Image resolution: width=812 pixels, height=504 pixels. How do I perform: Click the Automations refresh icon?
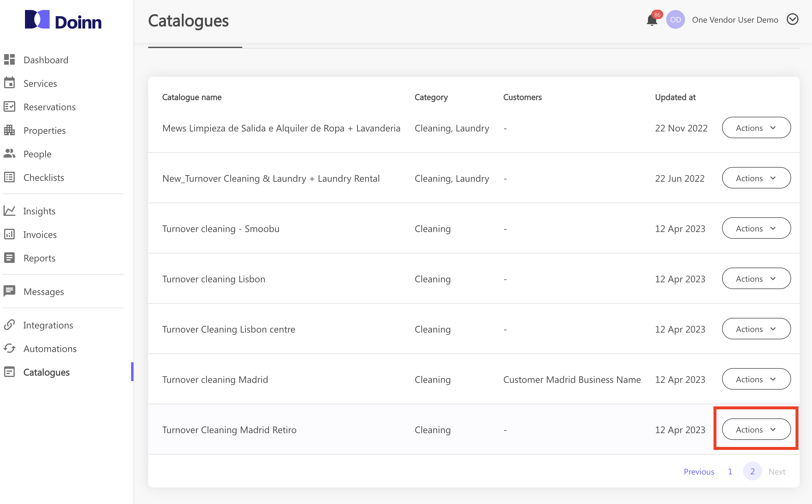click(x=9, y=348)
